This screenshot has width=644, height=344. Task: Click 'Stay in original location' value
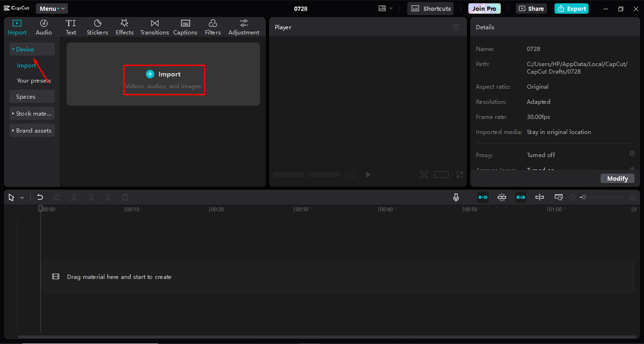(559, 132)
